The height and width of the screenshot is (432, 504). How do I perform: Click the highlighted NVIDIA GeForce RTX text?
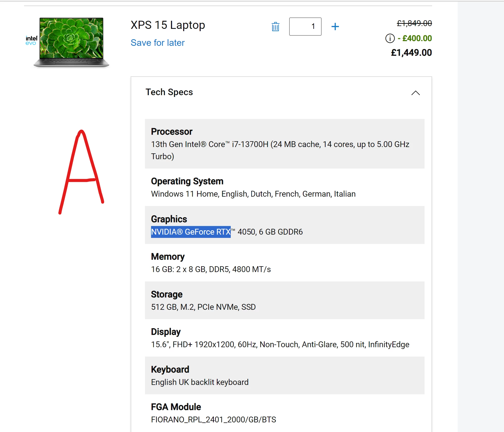tap(191, 232)
